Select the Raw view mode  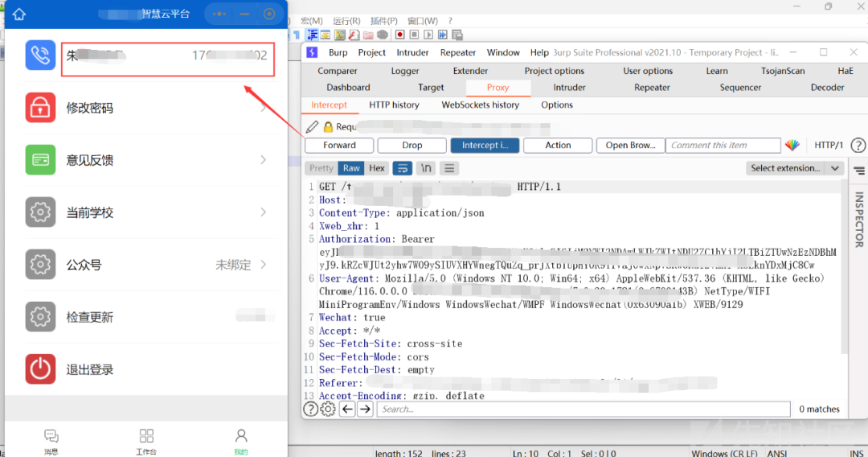[x=351, y=168]
